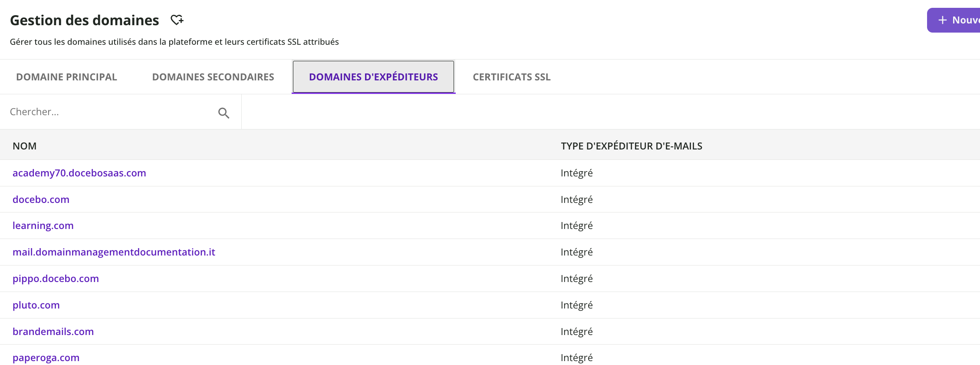Click the NOM column header
The width and height of the screenshot is (980, 365).
[24, 146]
